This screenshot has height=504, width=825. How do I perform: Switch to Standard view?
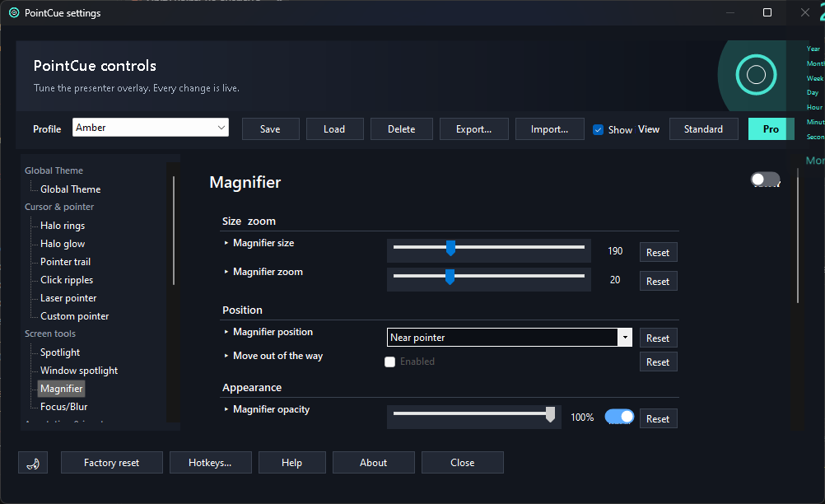[x=703, y=129]
